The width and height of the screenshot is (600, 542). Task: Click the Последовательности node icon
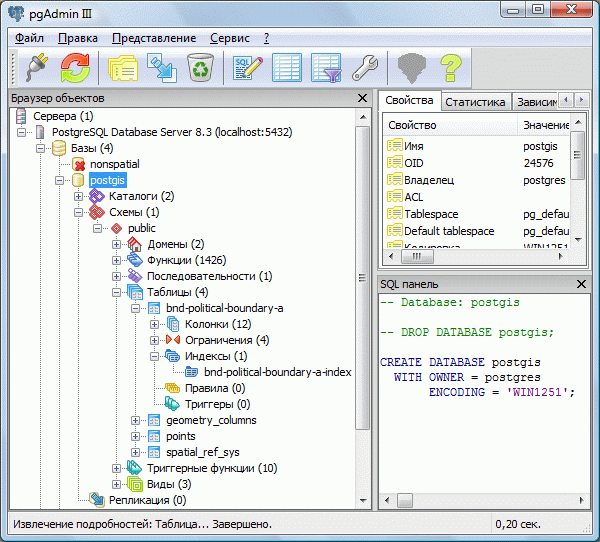135,276
